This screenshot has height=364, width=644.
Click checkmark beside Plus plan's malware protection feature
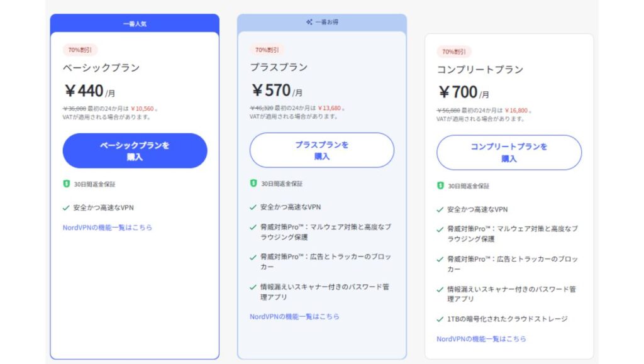click(253, 227)
